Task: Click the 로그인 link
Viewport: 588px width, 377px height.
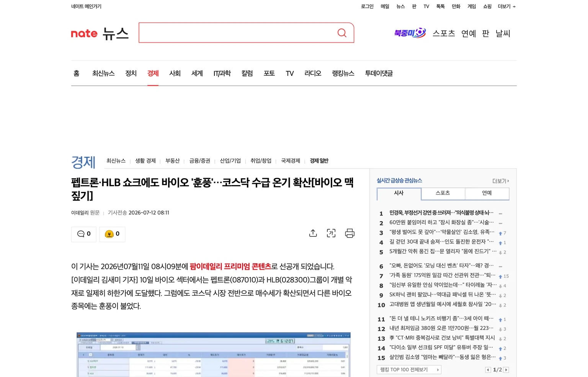Action: [x=367, y=7]
